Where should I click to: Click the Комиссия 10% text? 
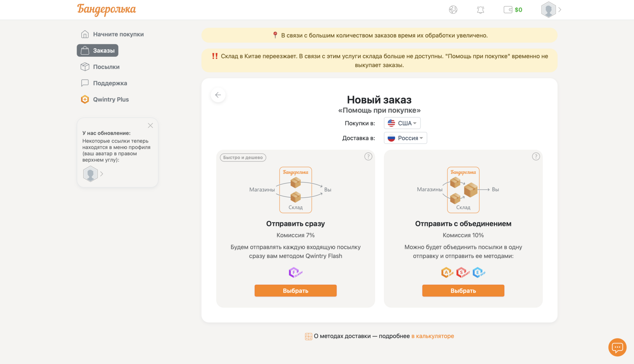pyautogui.click(x=463, y=235)
